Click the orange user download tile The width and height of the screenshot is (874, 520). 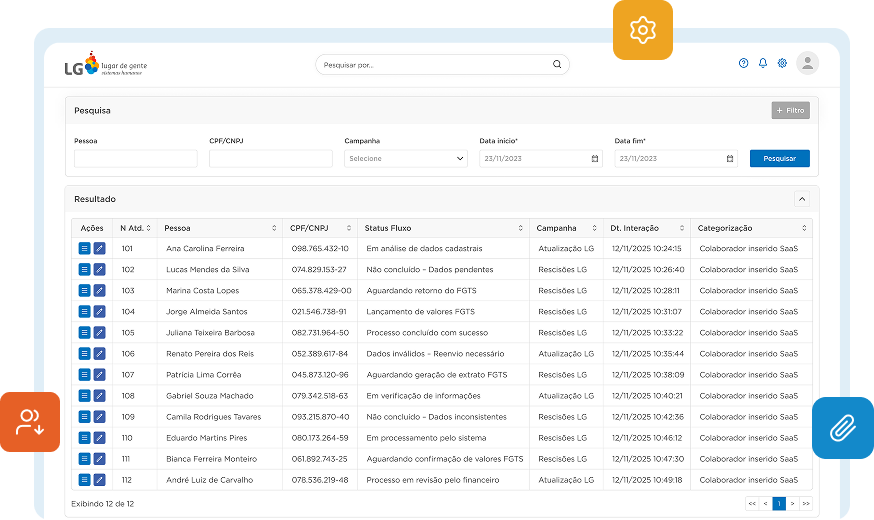pyautogui.click(x=29, y=422)
